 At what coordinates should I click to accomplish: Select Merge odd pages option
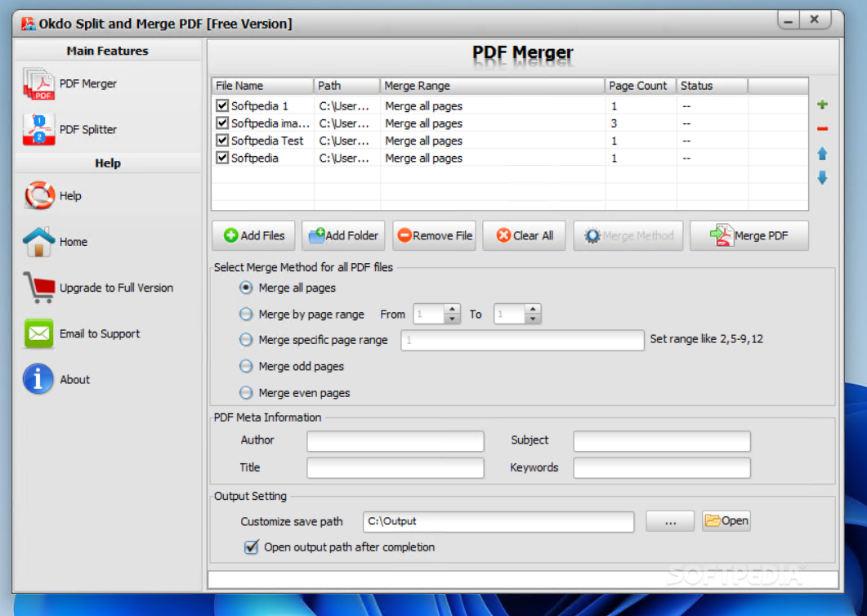coord(246,366)
